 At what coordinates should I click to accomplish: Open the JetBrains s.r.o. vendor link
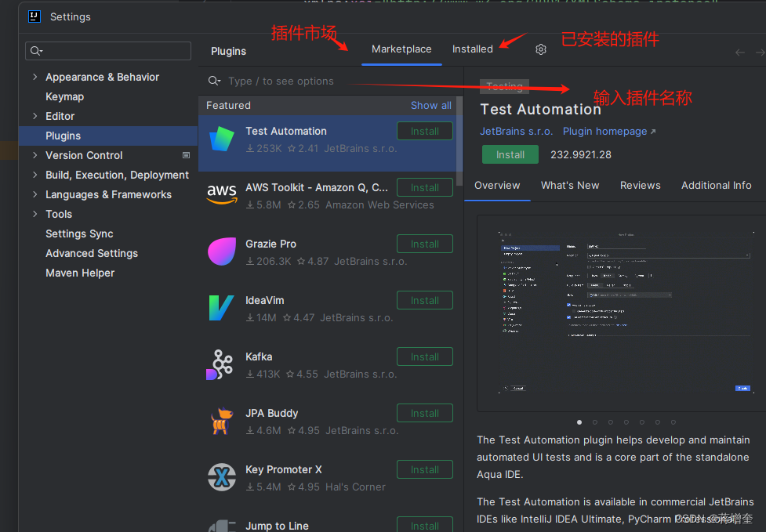[517, 132]
